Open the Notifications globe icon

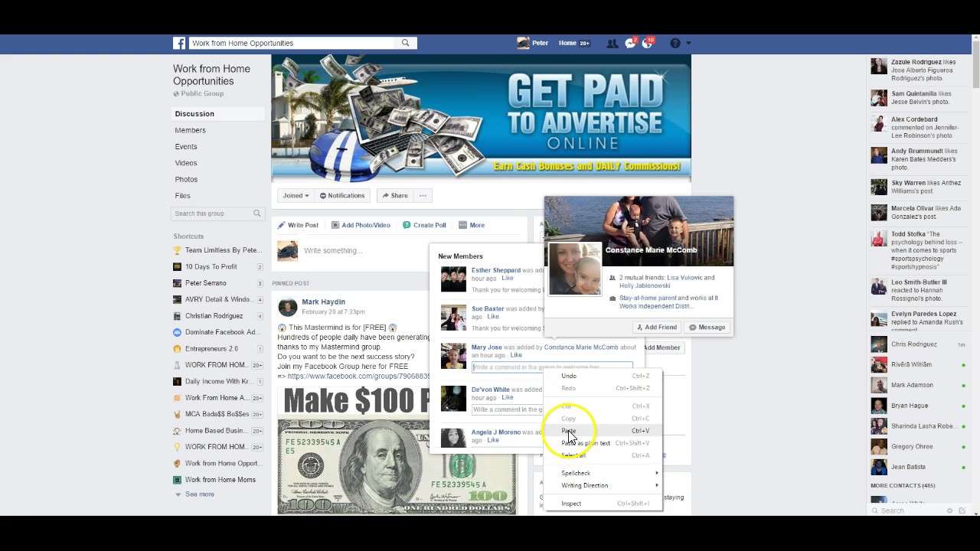(x=648, y=44)
